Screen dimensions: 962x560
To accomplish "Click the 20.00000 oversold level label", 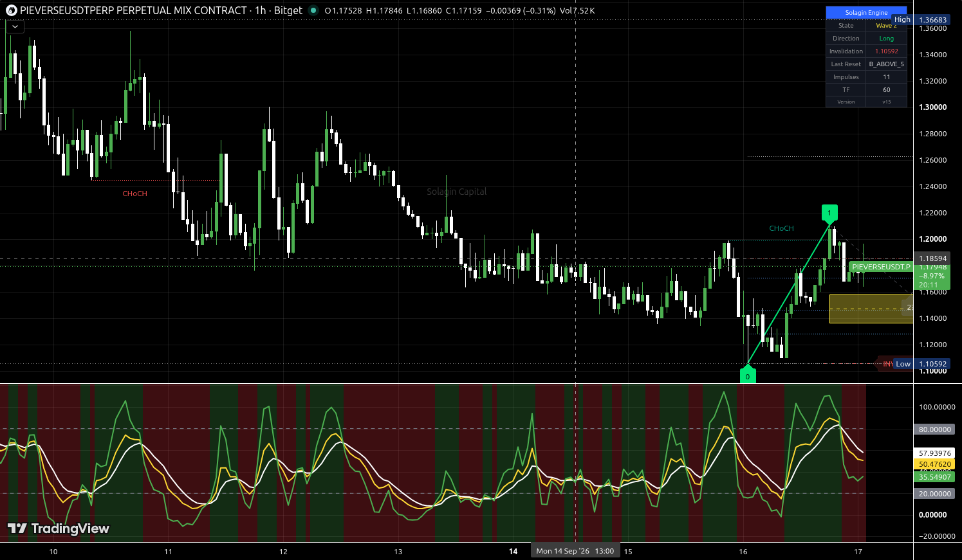I will (934, 494).
